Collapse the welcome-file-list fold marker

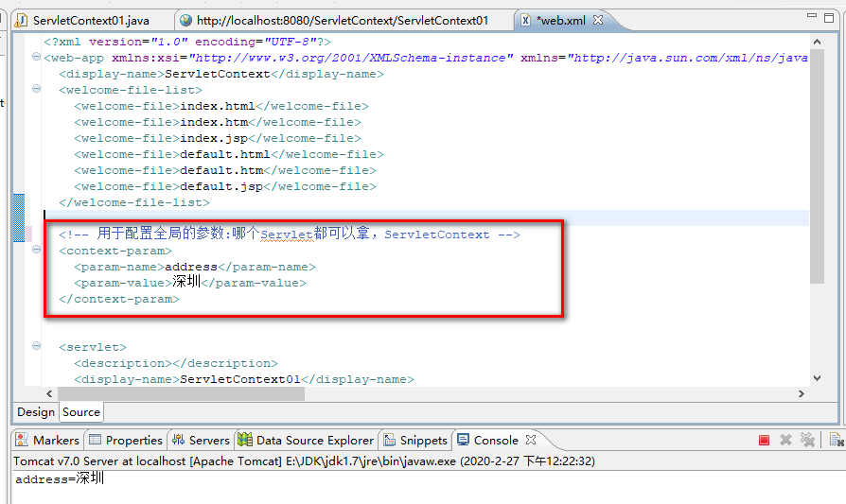point(36,89)
